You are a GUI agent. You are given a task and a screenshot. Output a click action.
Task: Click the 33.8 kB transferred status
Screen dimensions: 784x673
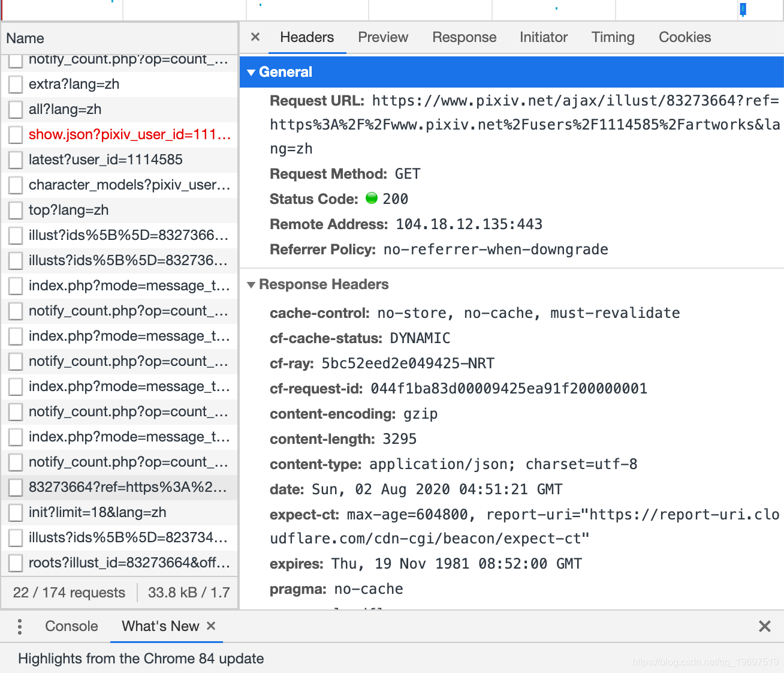click(189, 593)
